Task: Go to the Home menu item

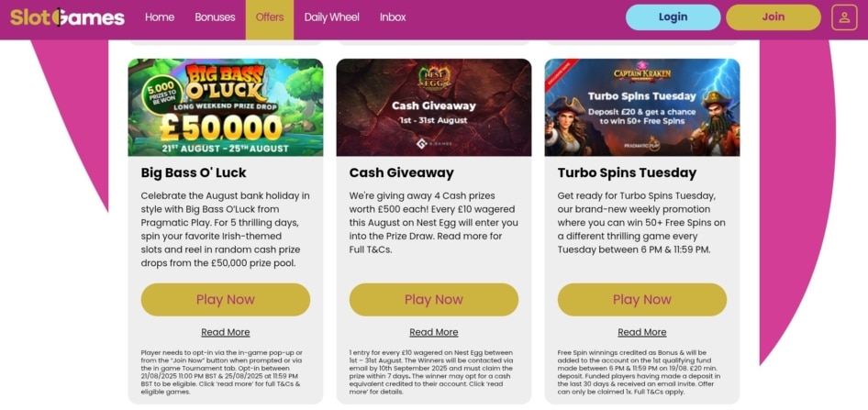Action: (x=160, y=17)
